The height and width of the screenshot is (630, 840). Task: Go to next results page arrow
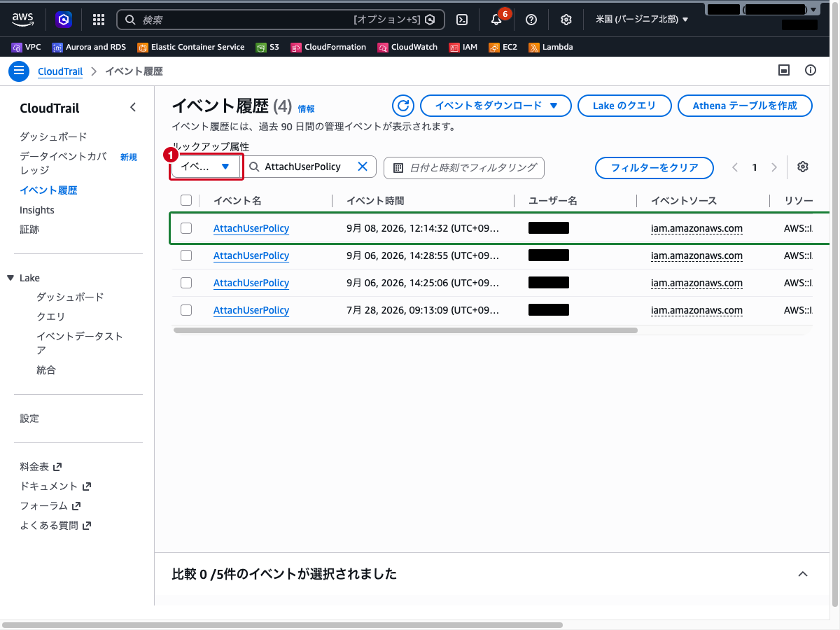774,167
